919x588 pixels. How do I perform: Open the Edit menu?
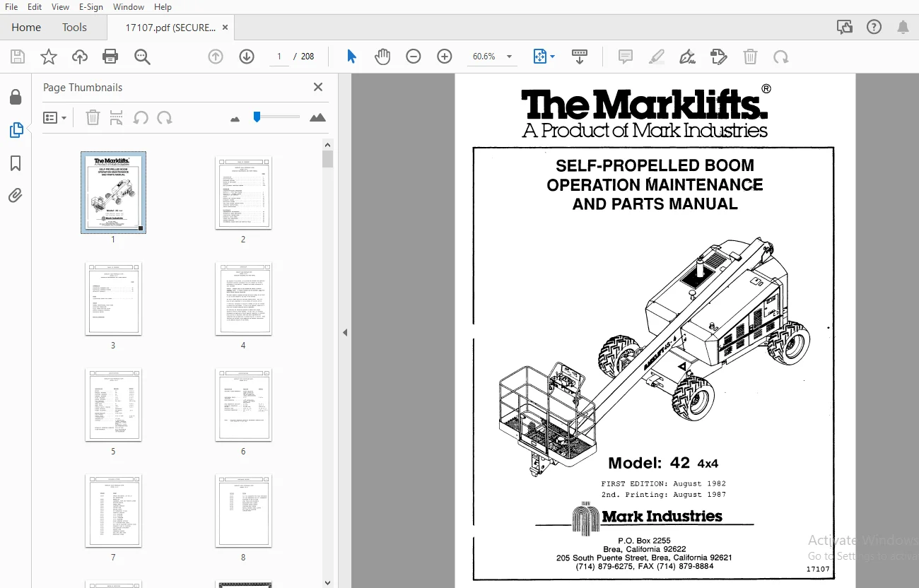click(35, 6)
